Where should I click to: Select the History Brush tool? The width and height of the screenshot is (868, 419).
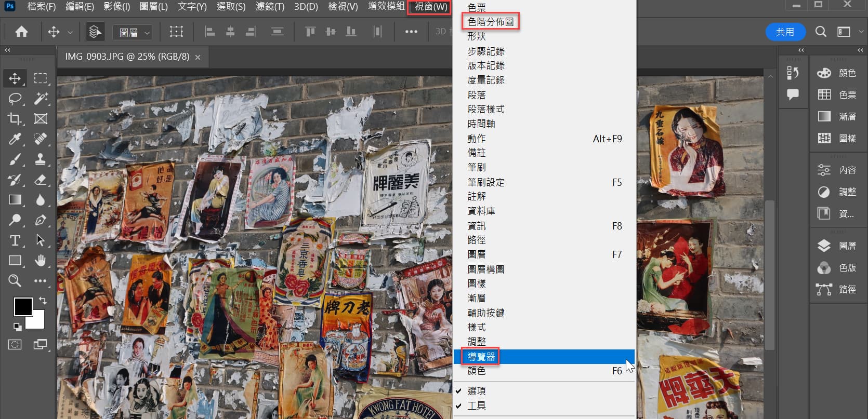pyautogui.click(x=15, y=180)
